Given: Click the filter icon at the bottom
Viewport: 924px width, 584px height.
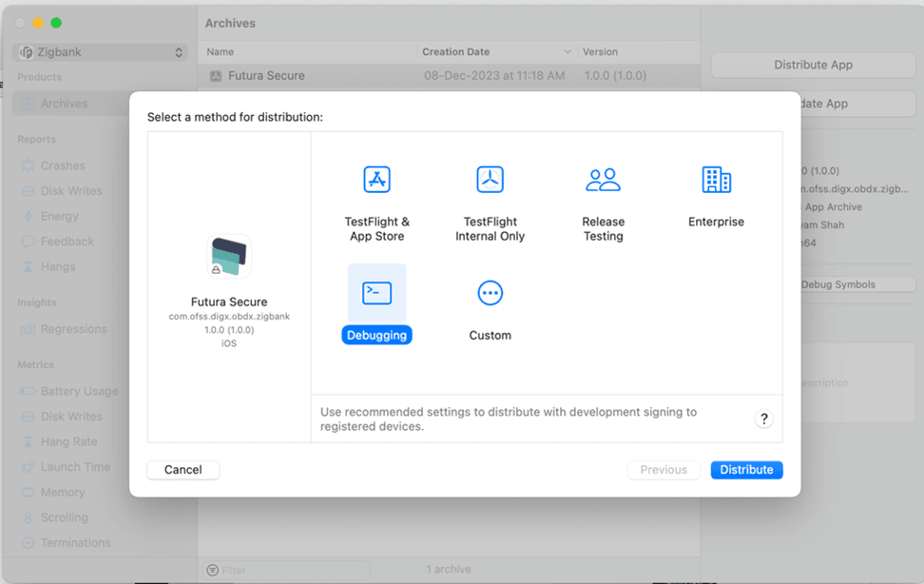Looking at the screenshot, I should coord(213,570).
